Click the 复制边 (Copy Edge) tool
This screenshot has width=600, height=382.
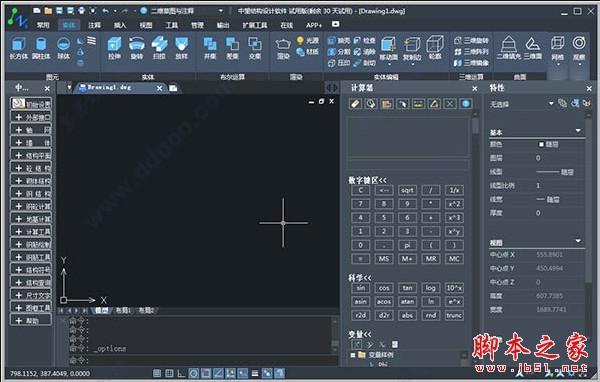point(412,49)
